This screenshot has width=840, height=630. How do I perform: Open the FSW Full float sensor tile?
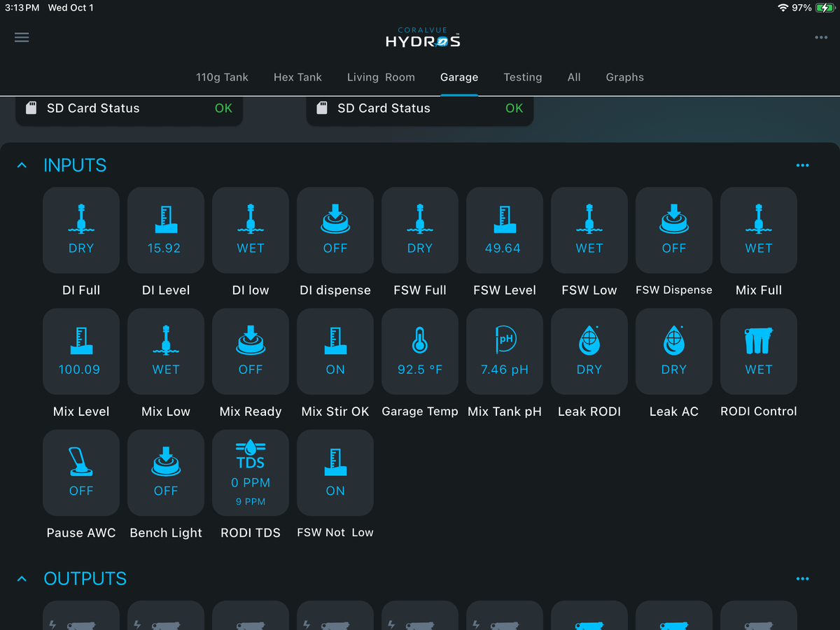pyautogui.click(x=420, y=230)
